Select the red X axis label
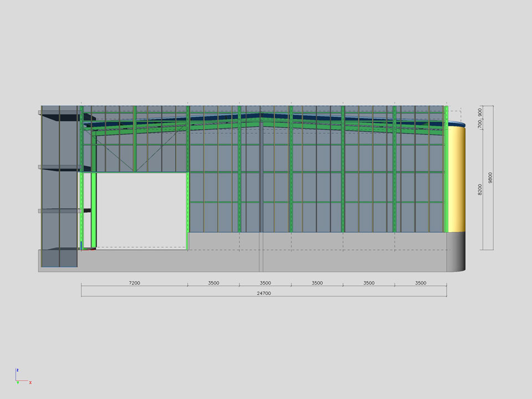Viewport: 532px width, 399px height. pos(30,382)
